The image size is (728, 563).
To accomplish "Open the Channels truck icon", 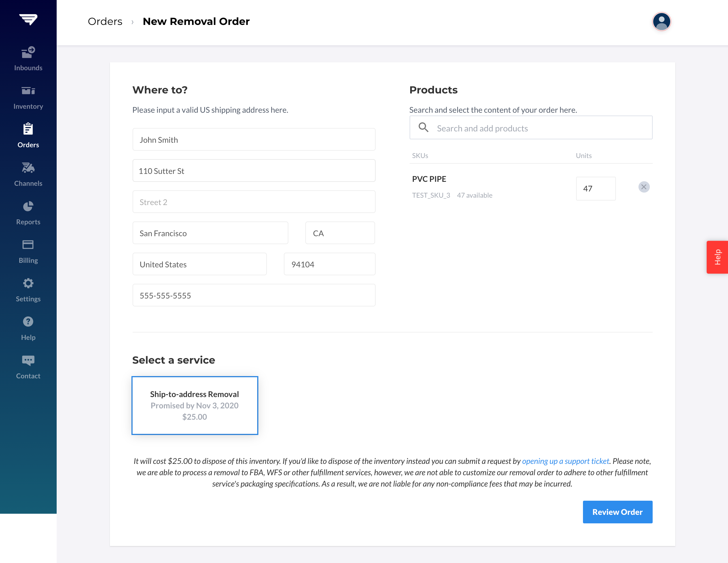I will pyautogui.click(x=28, y=168).
